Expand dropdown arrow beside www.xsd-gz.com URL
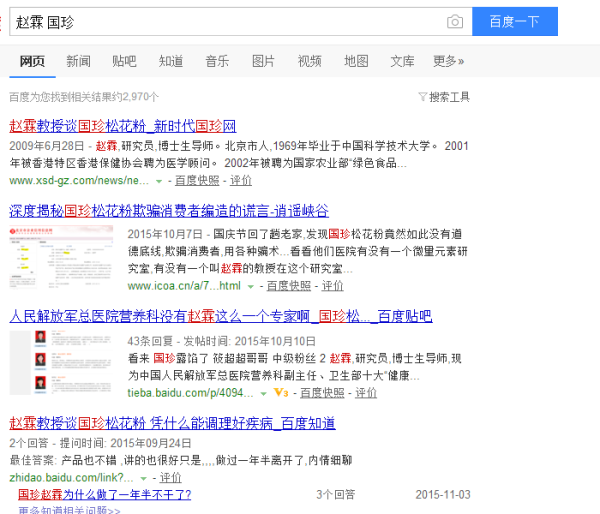Screen dimensions: 600x514 (x=159, y=181)
